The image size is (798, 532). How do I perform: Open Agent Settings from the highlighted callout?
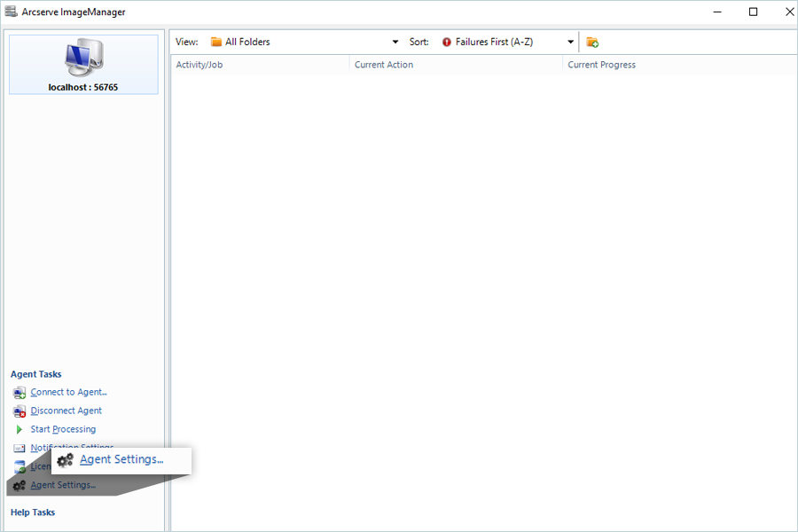(x=121, y=459)
